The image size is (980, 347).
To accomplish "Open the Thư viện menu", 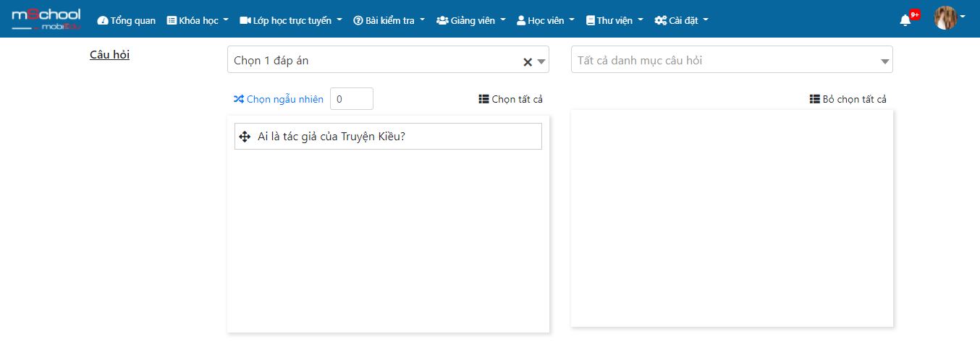I will click(x=614, y=20).
